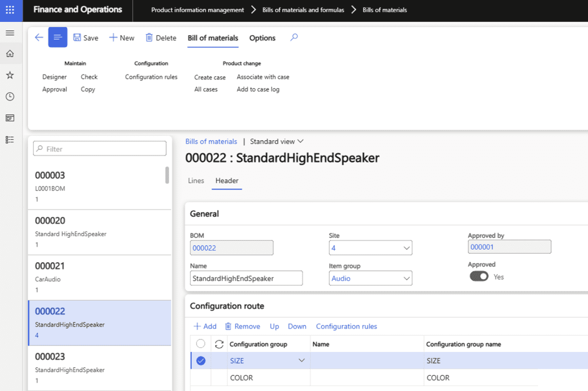Deselect the SIZE row checkmark
Screen dimensions: 588x391
[201, 361]
